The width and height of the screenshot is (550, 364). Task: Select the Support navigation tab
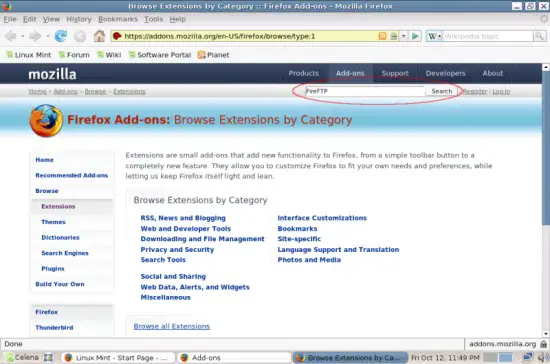pos(395,73)
